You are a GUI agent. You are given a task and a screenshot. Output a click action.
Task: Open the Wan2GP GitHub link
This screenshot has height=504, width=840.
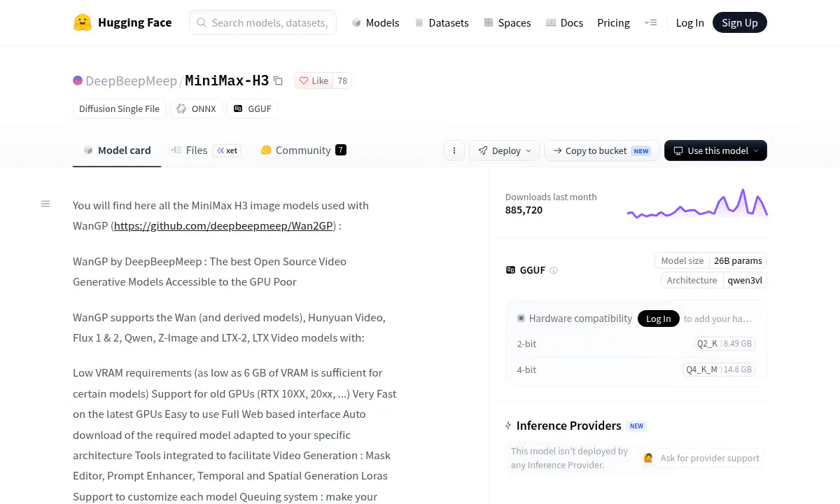coord(223,226)
